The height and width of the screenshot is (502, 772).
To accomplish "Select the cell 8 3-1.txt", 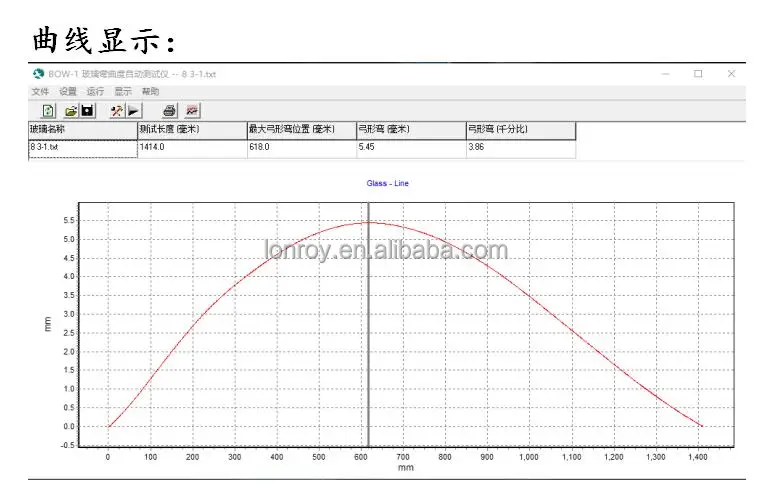I will pos(83,149).
